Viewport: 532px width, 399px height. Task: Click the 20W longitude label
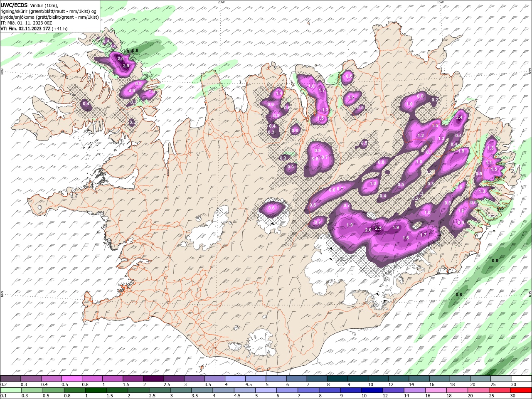coord(221,2)
